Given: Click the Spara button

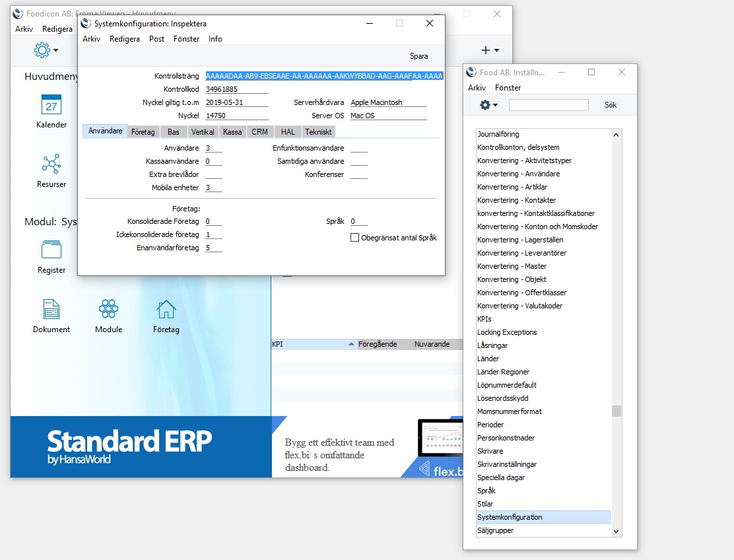Looking at the screenshot, I should 419,56.
